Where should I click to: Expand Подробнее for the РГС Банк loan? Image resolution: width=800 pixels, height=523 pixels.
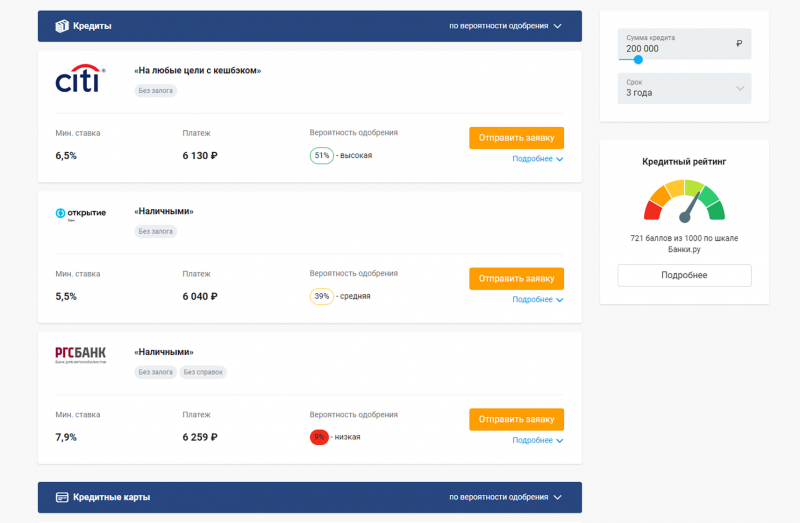coord(538,440)
